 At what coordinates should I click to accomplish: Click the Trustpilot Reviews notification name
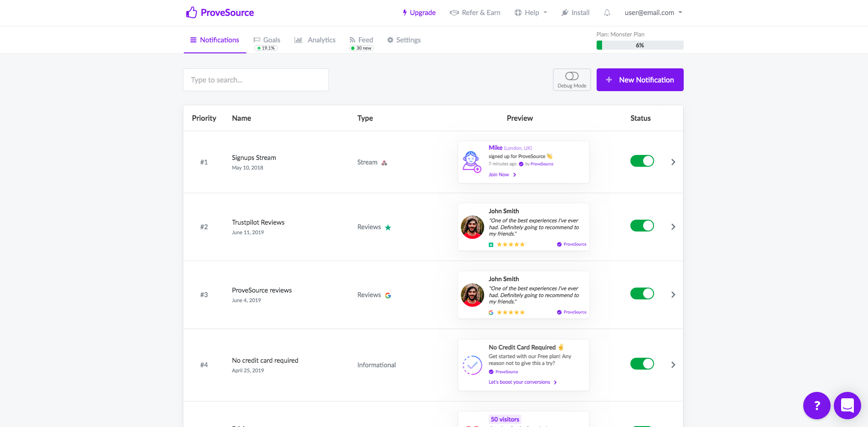click(258, 222)
